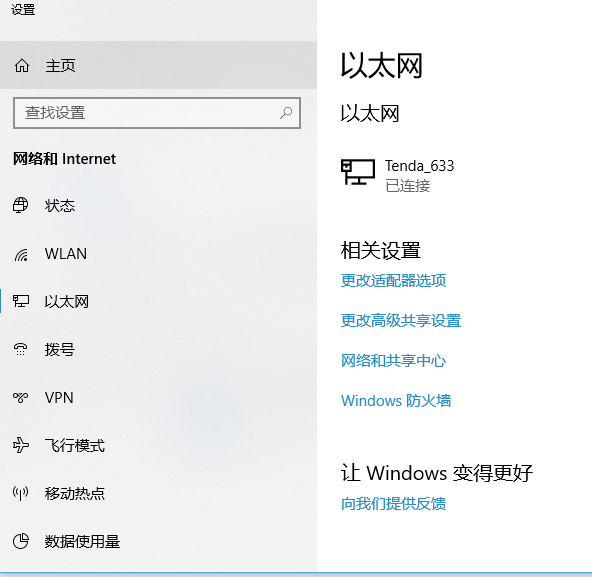This screenshot has height=577, width=592.
Task: Click the 状态 globe icon
Action: (20, 205)
